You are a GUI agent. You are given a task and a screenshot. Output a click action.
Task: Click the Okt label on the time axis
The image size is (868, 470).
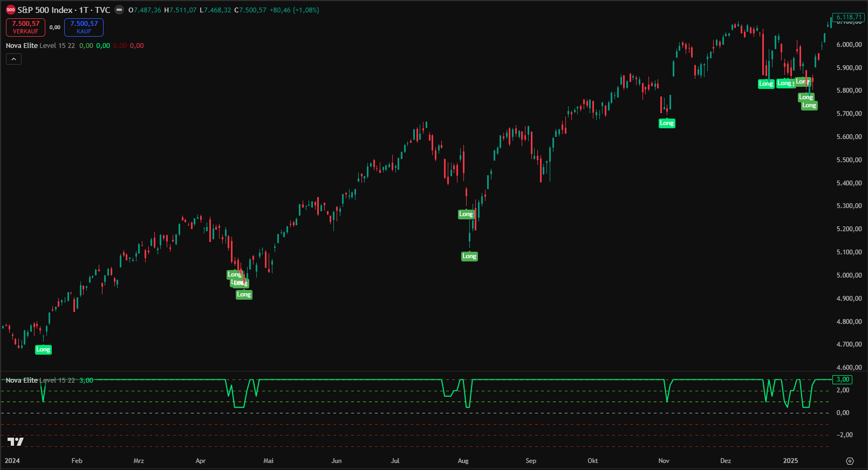[592, 461]
